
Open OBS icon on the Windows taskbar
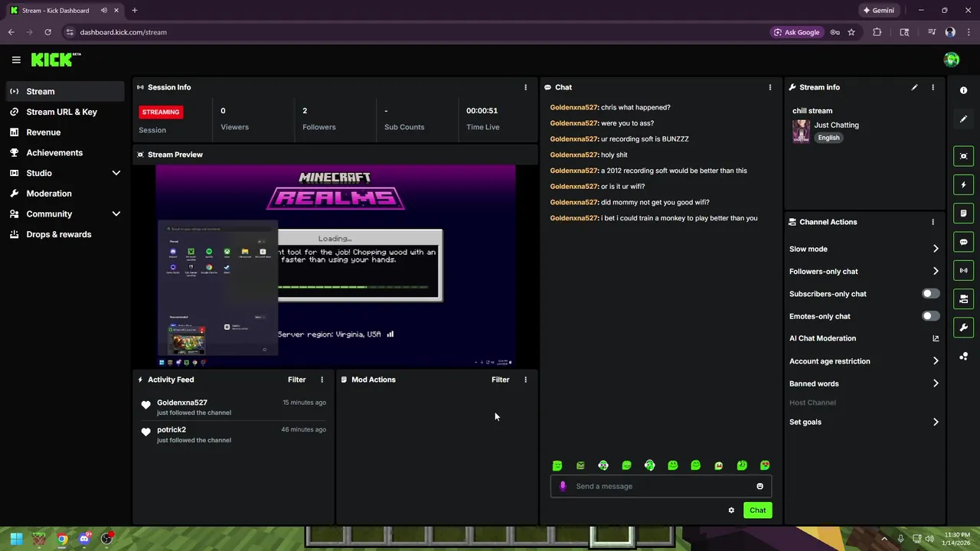[x=106, y=539]
